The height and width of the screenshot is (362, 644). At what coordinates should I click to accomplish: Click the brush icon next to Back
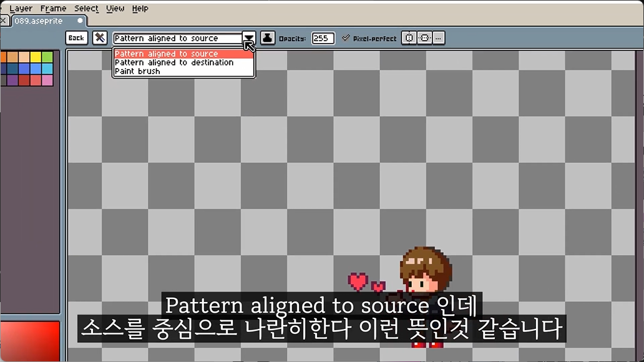(x=99, y=38)
